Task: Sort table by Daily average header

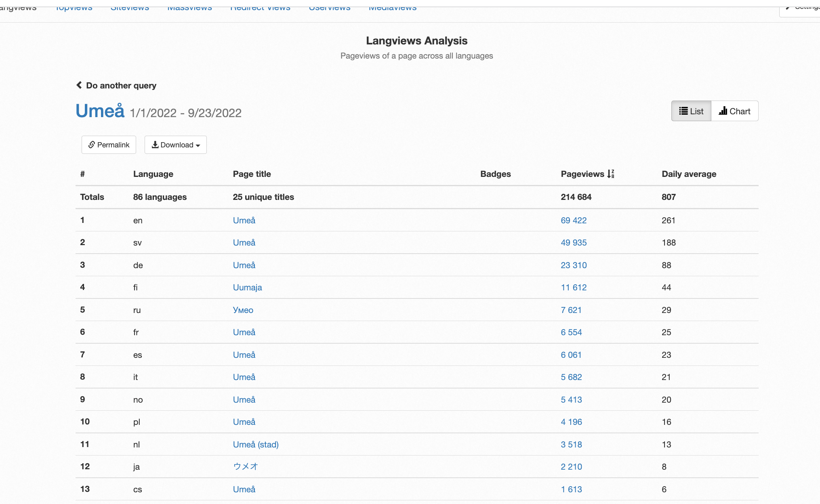Action: point(689,174)
